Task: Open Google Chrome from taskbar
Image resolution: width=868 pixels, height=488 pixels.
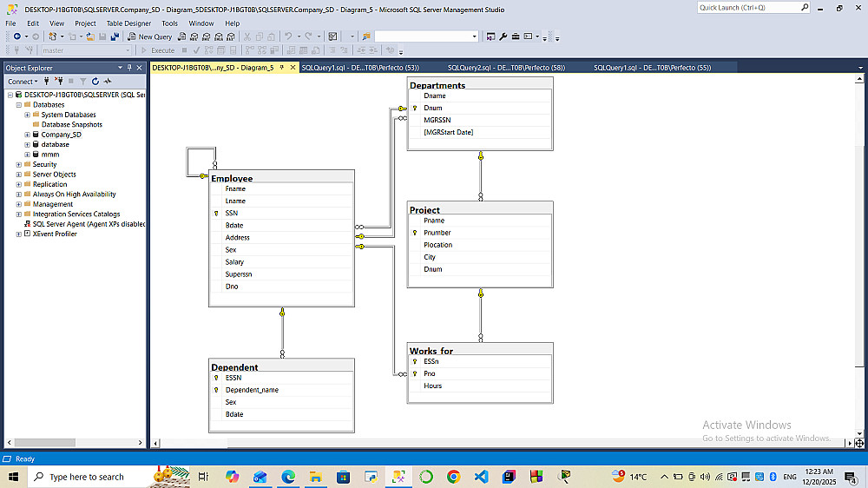Action: [453, 477]
